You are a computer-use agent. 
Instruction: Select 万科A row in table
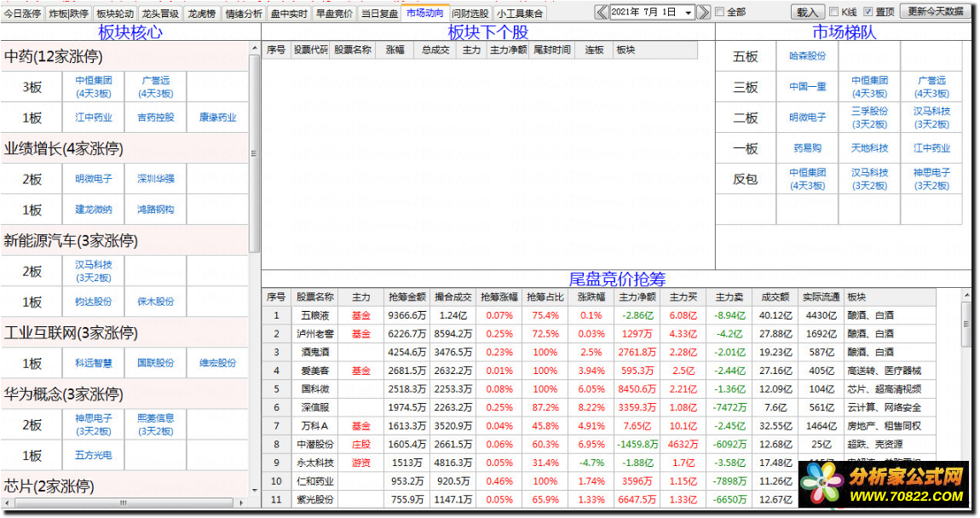(x=600, y=426)
